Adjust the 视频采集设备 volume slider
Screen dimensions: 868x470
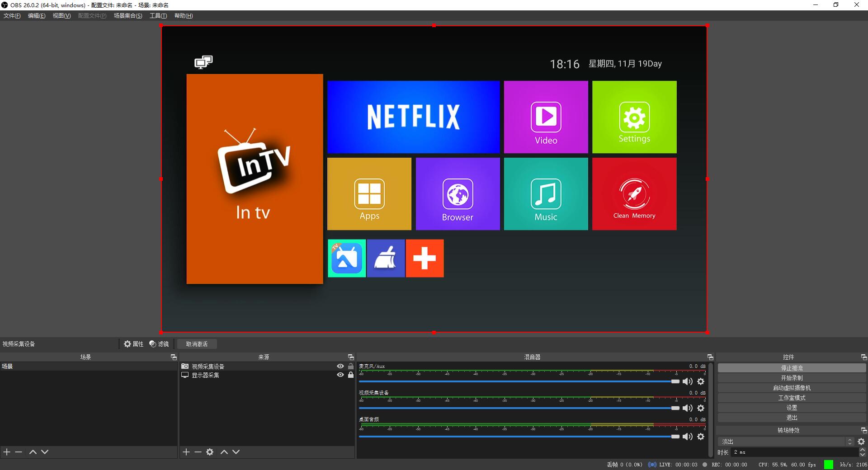click(x=519, y=408)
